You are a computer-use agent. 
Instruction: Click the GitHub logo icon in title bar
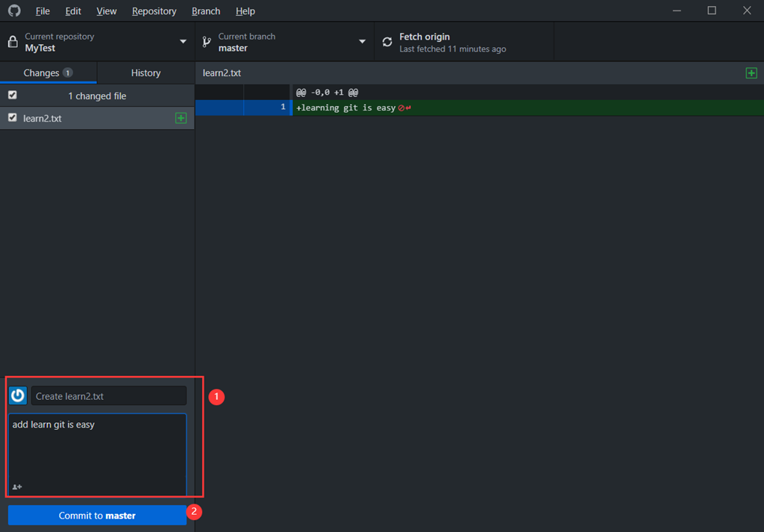(x=13, y=11)
